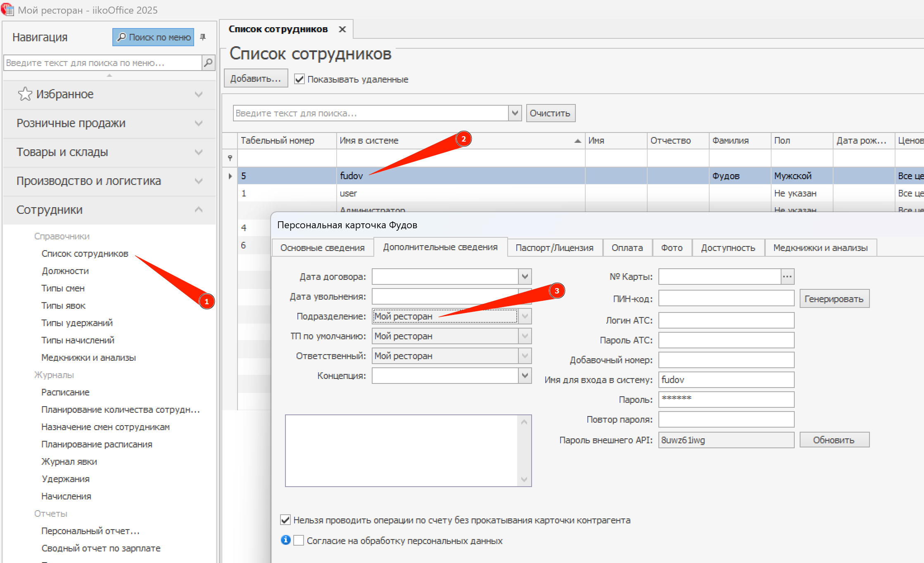The height and width of the screenshot is (563, 924).
Task: Toggle Показывать удаленные checkbox
Action: [299, 79]
